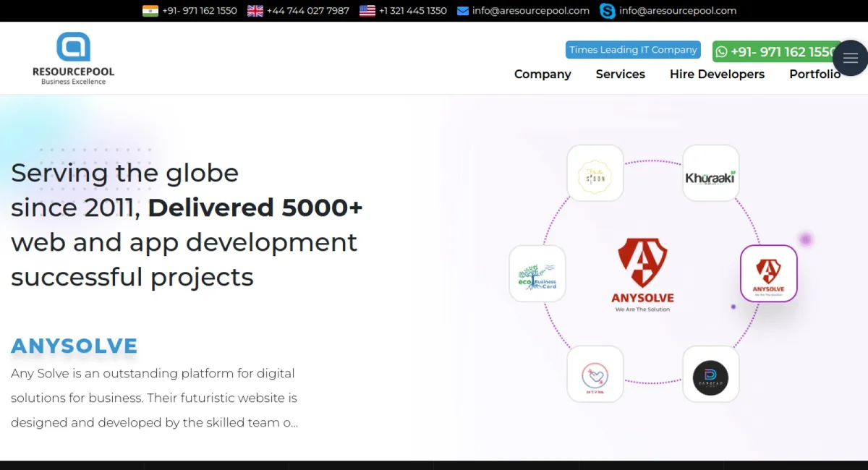This screenshot has height=470, width=868.
Task: Open the Hire Developers menu
Action: click(717, 74)
